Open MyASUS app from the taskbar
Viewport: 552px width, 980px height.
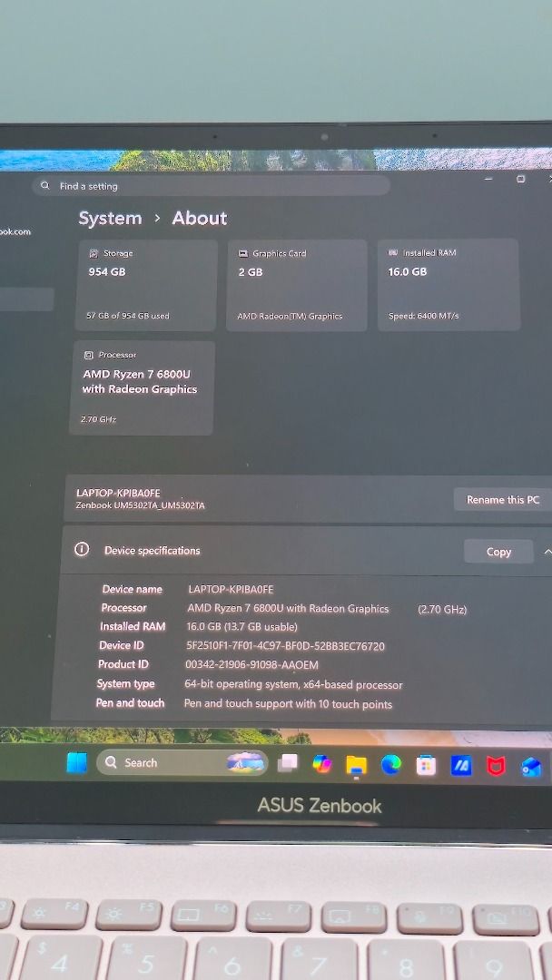pos(461,766)
